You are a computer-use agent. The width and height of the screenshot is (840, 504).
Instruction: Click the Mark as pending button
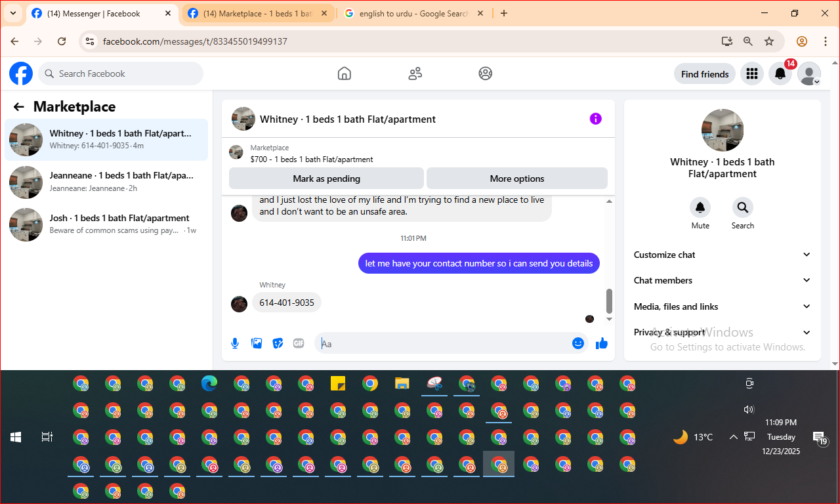[x=326, y=178]
